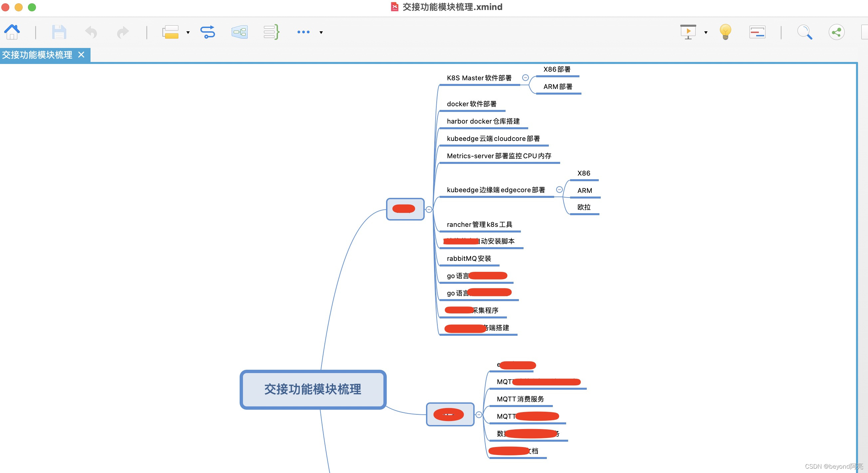Open the dropdown arrow beside More dots
The width and height of the screenshot is (868, 473).
pyautogui.click(x=321, y=33)
